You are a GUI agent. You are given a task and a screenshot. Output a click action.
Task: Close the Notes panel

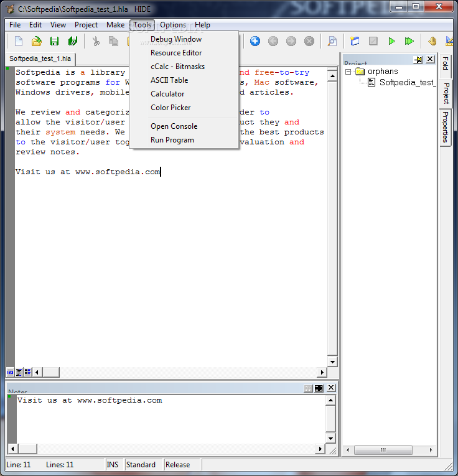331,388
